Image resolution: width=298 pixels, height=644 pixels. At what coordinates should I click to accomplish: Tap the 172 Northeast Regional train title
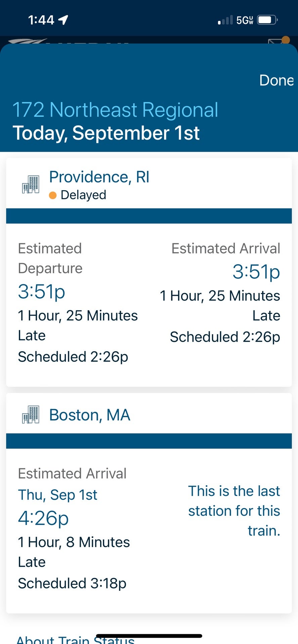tap(115, 110)
